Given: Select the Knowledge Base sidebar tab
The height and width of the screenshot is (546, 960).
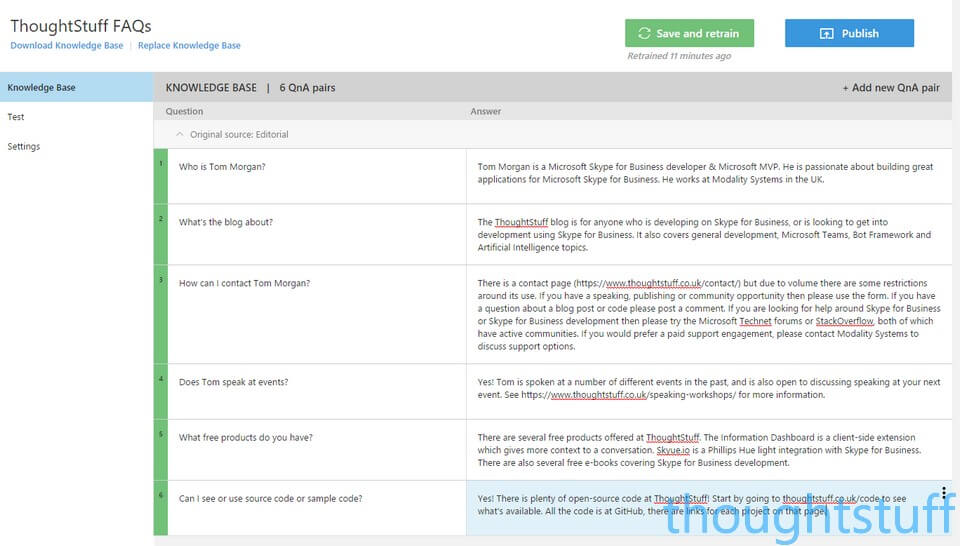Looking at the screenshot, I should (x=77, y=87).
